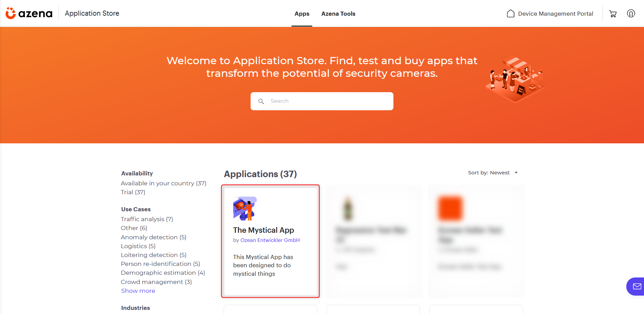Open blurred app card with orange icon

pos(476,241)
